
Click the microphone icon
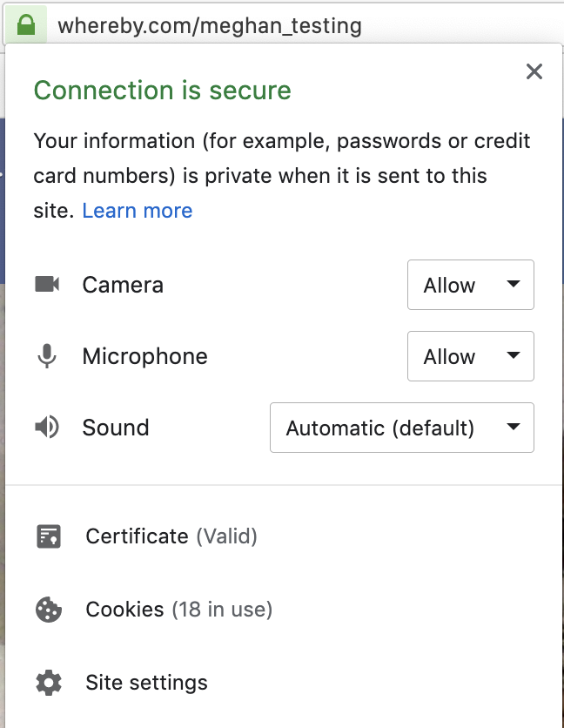[x=47, y=356]
